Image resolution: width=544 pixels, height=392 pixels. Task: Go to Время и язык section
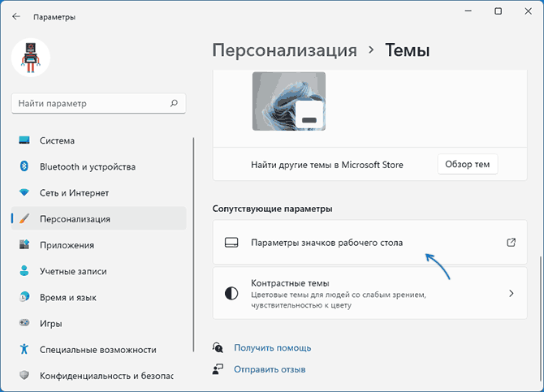99,297
